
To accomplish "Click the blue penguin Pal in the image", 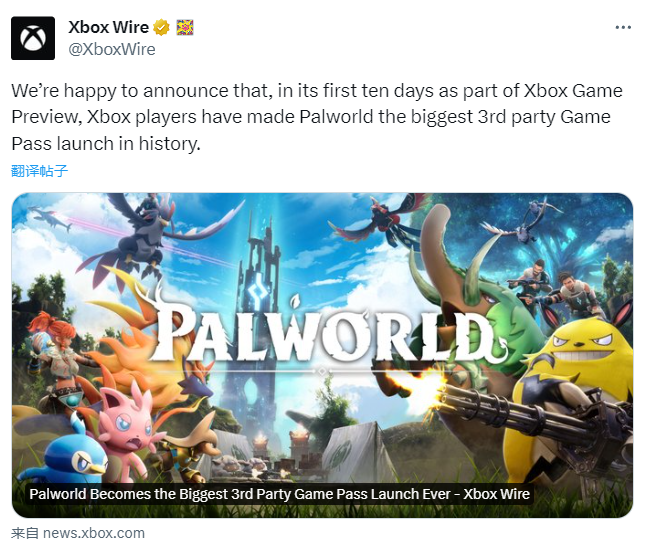I will click(72, 453).
